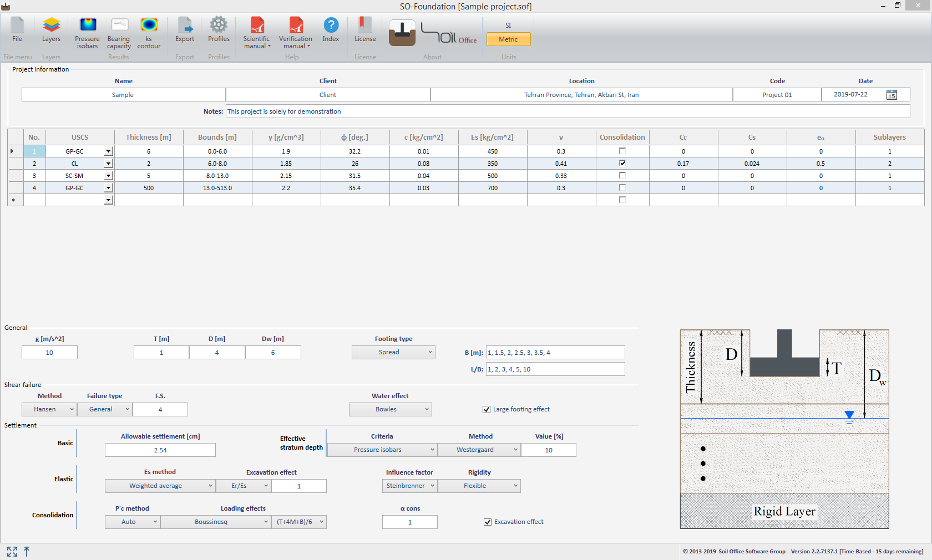
Task: Open Water effect Bowles dropdown
Action: (x=391, y=409)
